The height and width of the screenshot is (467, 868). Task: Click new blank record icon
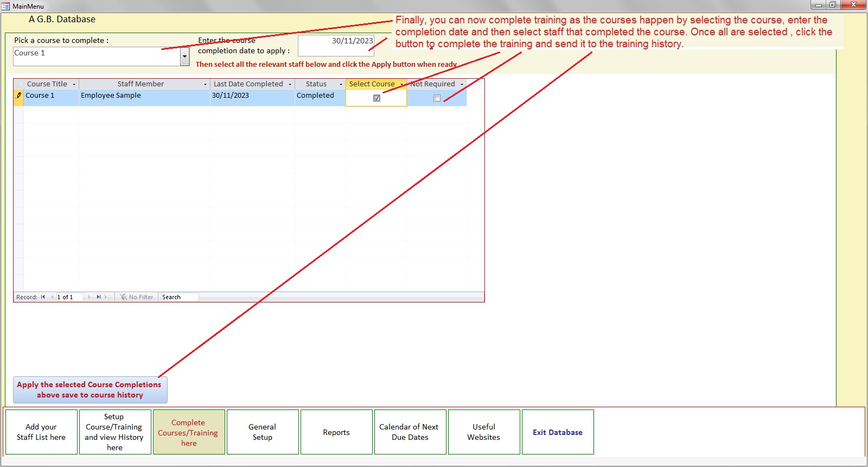108,297
